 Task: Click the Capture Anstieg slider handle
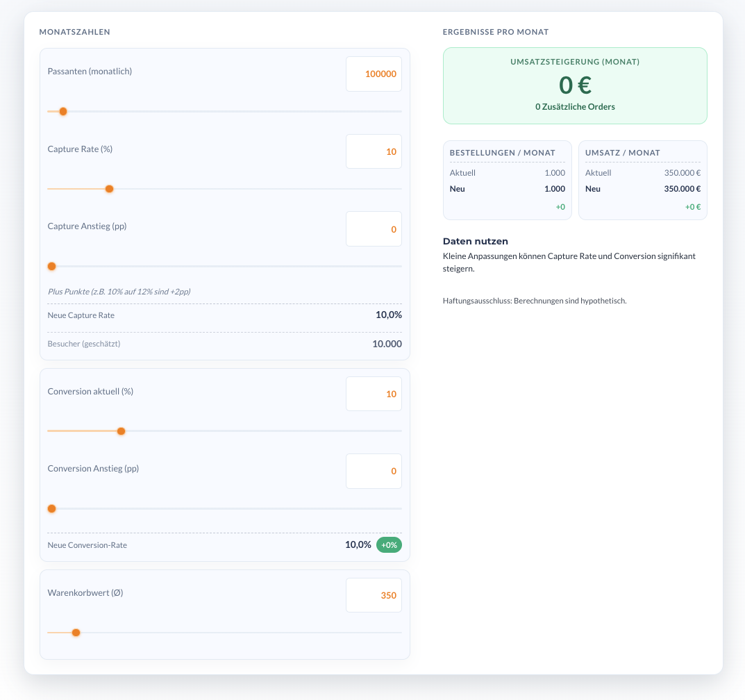(x=51, y=266)
